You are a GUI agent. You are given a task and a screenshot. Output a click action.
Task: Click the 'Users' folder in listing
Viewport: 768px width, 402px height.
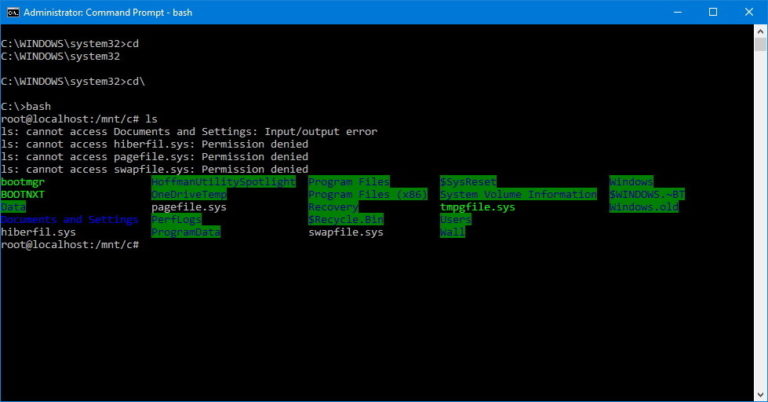tap(455, 219)
